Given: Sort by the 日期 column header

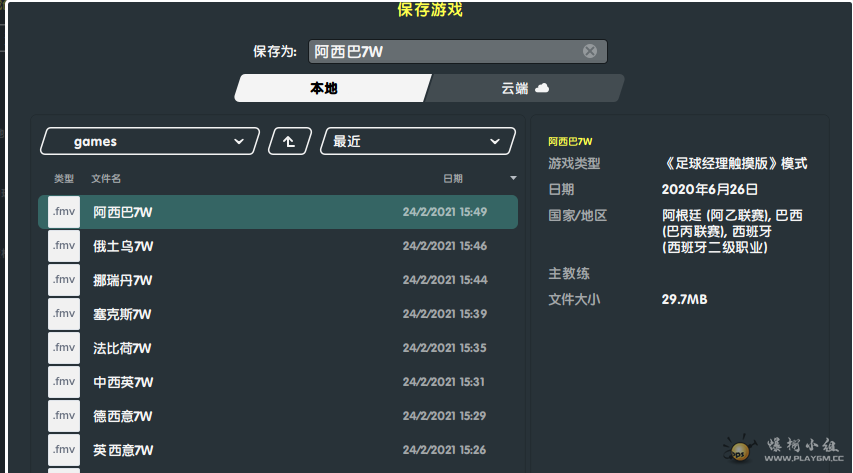Looking at the screenshot, I should 453,179.
